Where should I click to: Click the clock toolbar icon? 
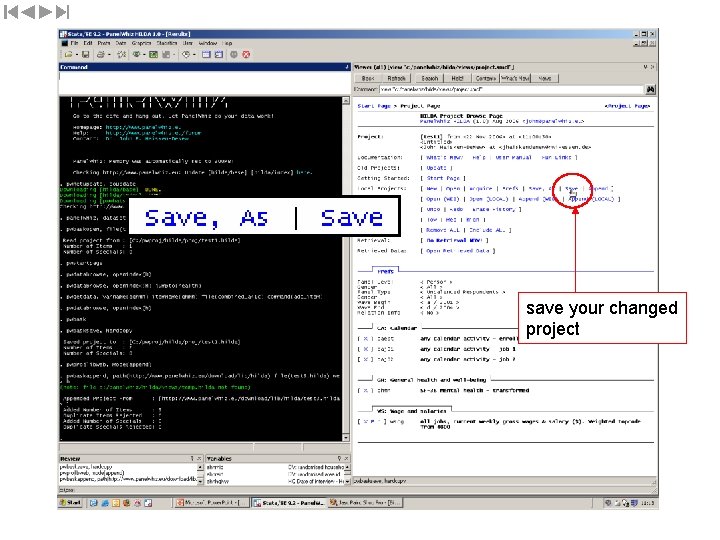tap(186, 55)
